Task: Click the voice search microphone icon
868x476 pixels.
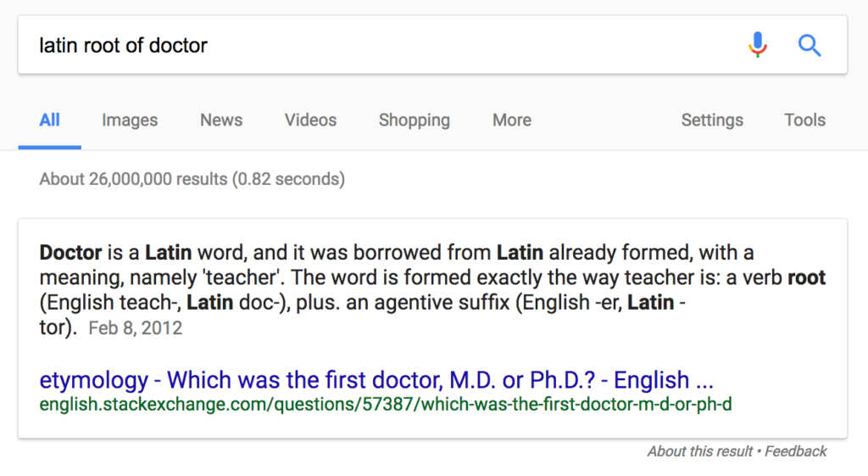Action: 758,45
